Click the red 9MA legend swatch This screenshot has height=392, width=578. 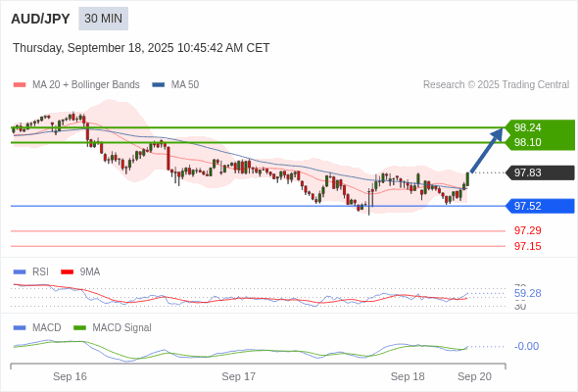pos(67,272)
